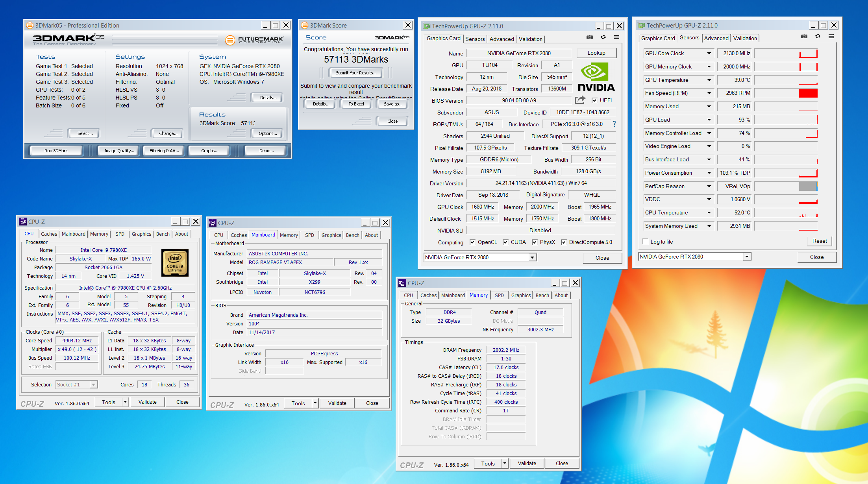Click Save as button in 3DMark Score

pyautogui.click(x=393, y=104)
